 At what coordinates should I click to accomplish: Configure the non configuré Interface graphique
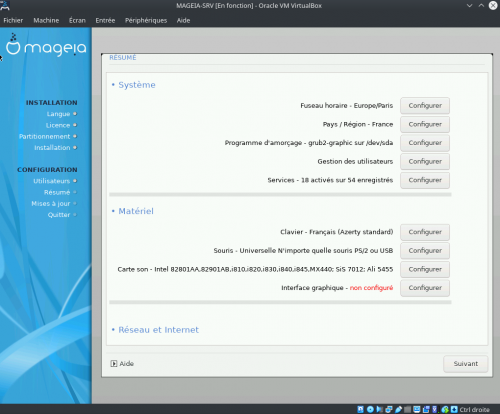pos(425,288)
